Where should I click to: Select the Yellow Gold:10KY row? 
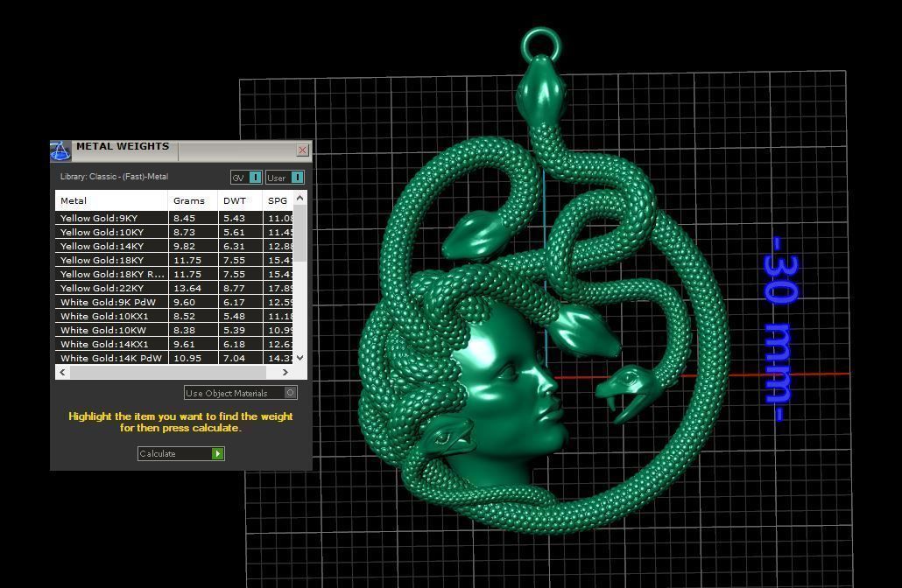(174, 232)
